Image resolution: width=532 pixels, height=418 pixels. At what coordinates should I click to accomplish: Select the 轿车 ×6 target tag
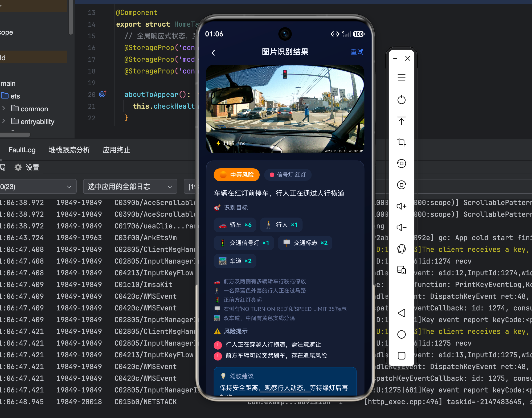pyautogui.click(x=235, y=225)
